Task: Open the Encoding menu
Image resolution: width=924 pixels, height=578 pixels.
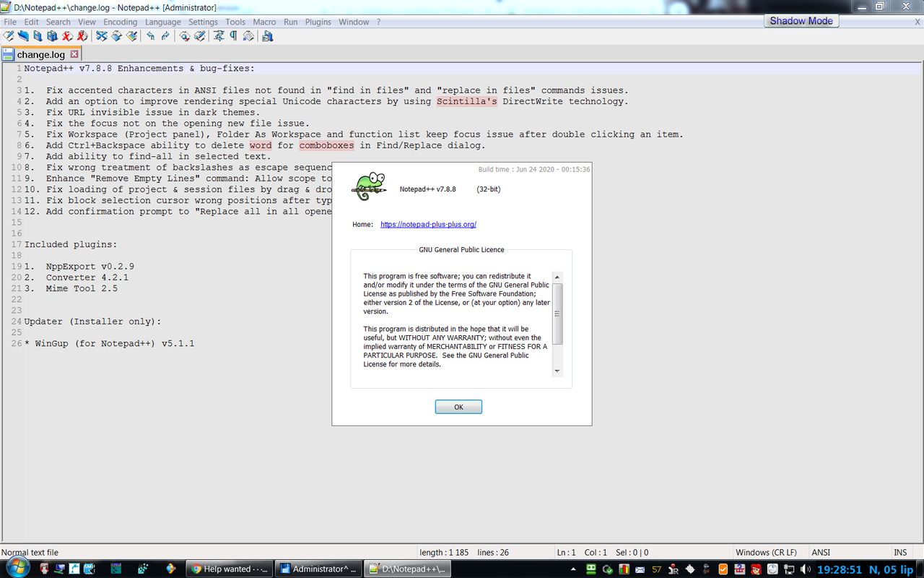Action: click(120, 22)
